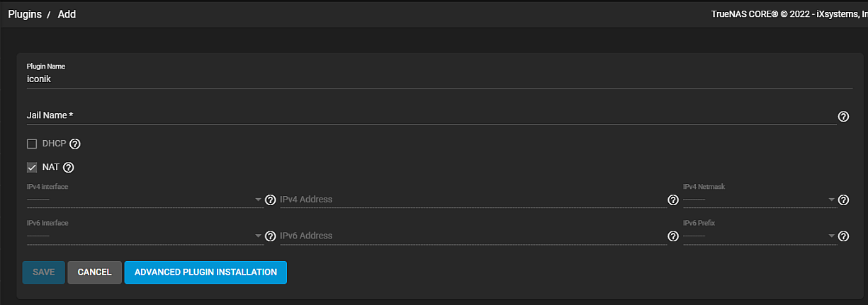The height and width of the screenshot is (305, 868).
Task: Click the Cancel button
Action: pos(94,272)
